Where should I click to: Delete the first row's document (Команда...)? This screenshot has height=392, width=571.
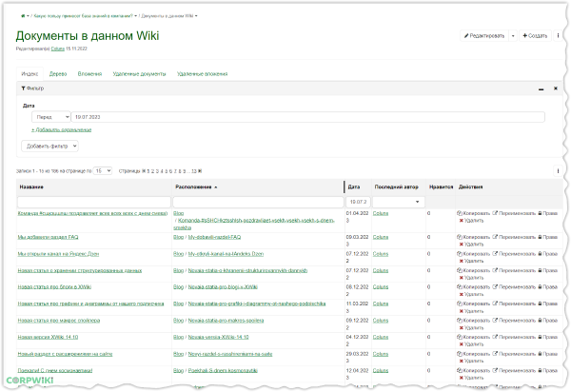pos(471,221)
